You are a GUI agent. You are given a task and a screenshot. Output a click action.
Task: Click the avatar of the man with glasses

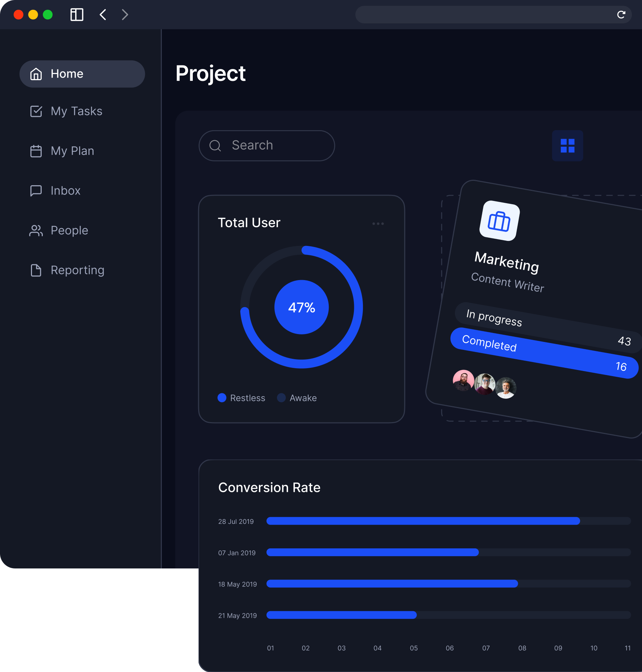(485, 384)
